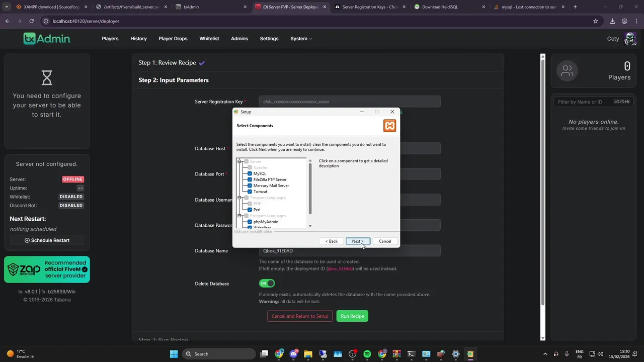
Task: Click the XAMPP logo in Setup dialog
Action: tap(389, 126)
